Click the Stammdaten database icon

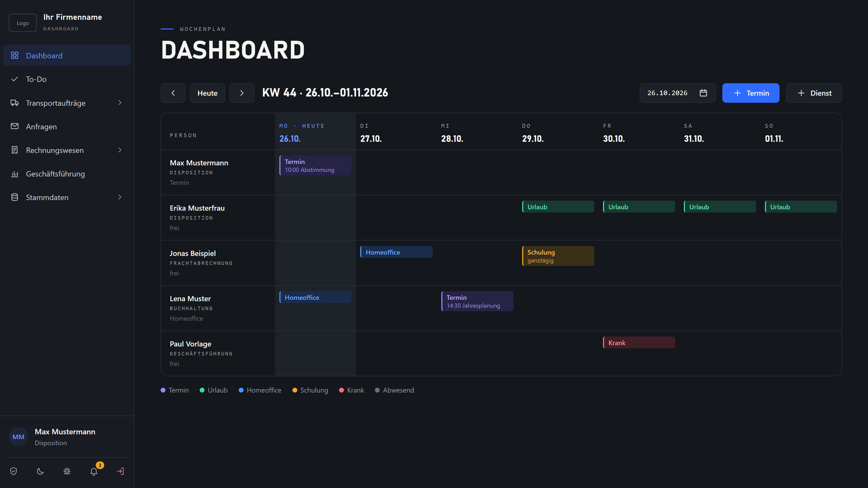(x=14, y=197)
